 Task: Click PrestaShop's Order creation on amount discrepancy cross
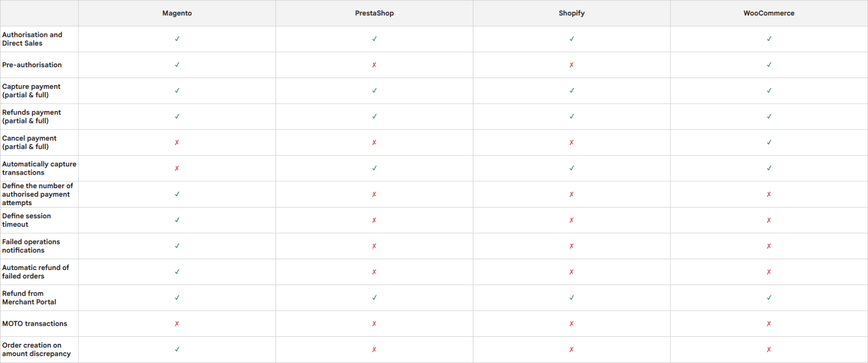[374, 349]
